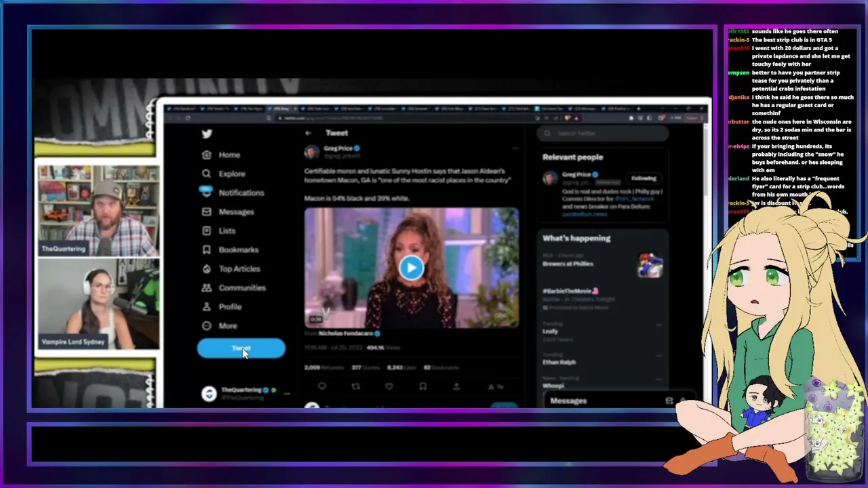Open Nicholas Fondacaro's profile link
The image size is (868, 488).
click(x=347, y=333)
